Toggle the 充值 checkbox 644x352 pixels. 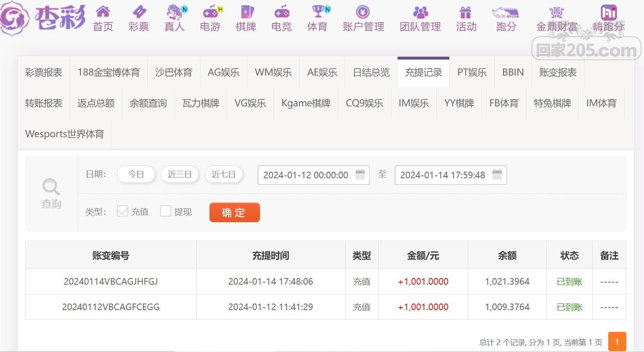point(122,211)
